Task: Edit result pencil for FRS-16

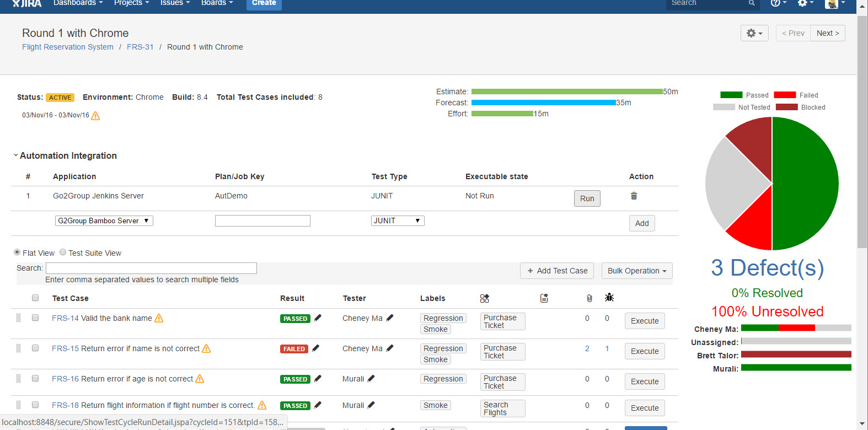Action: click(318, 378)
